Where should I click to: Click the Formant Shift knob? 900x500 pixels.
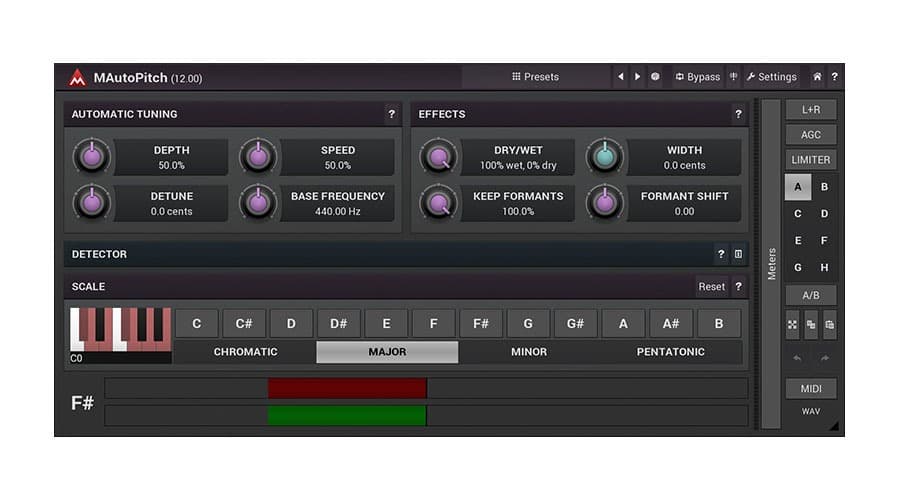[x=604, y=202]
